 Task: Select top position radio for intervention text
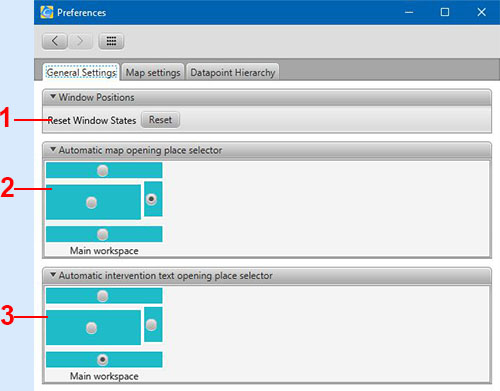[103, 296]
